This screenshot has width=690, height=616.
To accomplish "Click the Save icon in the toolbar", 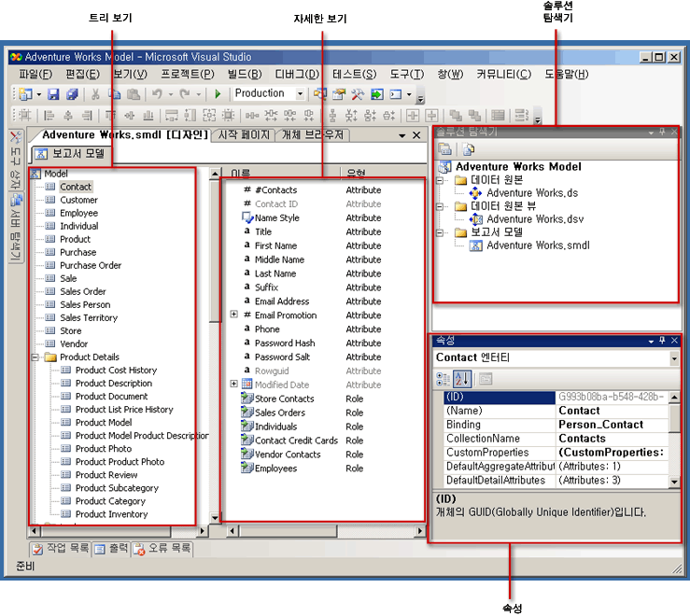I will [53, 94].
